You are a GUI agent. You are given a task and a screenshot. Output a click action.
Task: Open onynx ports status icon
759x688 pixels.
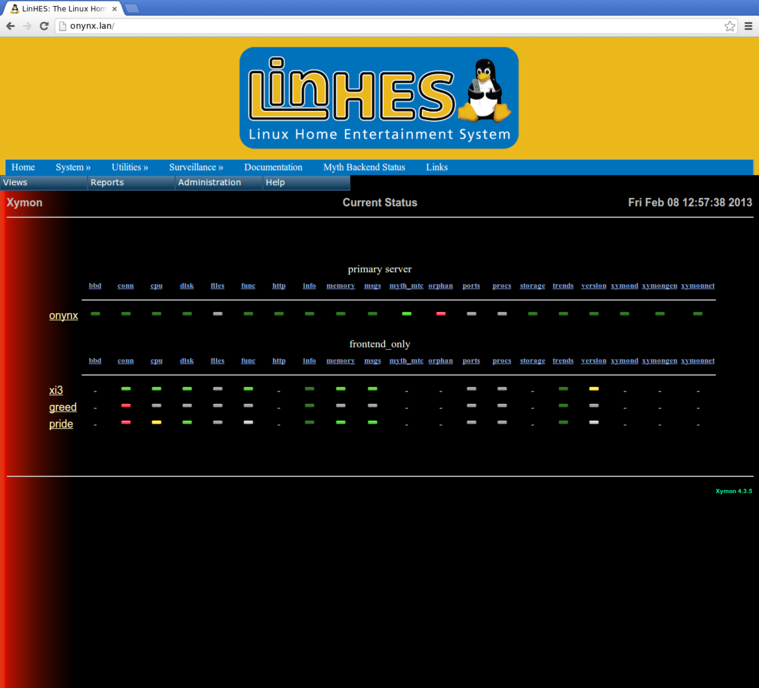tap(471, 314)
